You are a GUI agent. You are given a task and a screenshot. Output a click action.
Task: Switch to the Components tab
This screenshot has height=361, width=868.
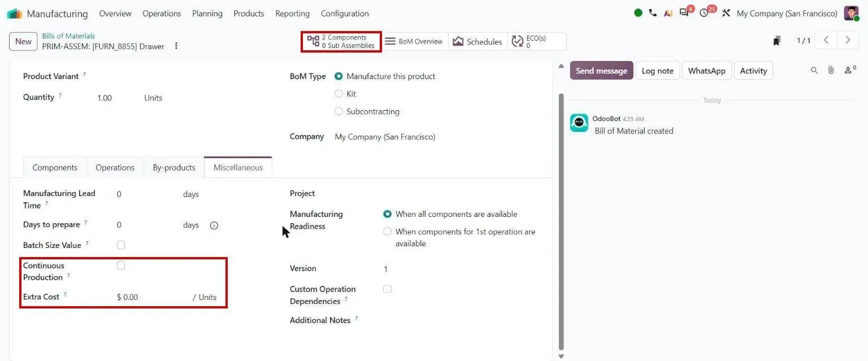55,168
